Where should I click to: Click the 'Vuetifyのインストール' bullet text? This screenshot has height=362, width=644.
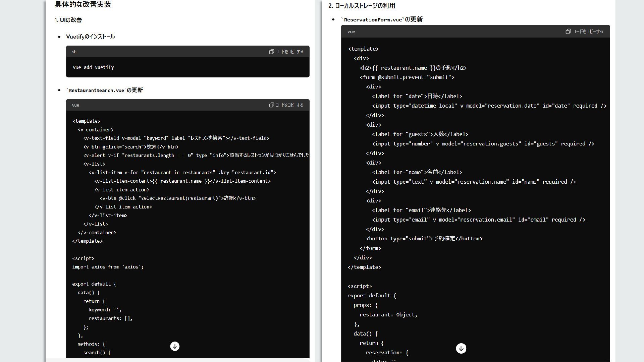pyautogui.click(x=90, y=37)
